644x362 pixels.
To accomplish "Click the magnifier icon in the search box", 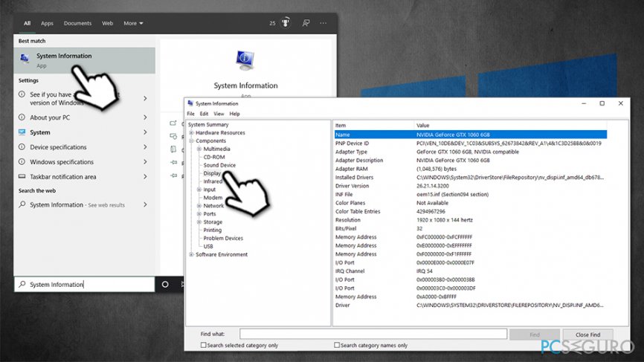I will (x=22, y=284).
